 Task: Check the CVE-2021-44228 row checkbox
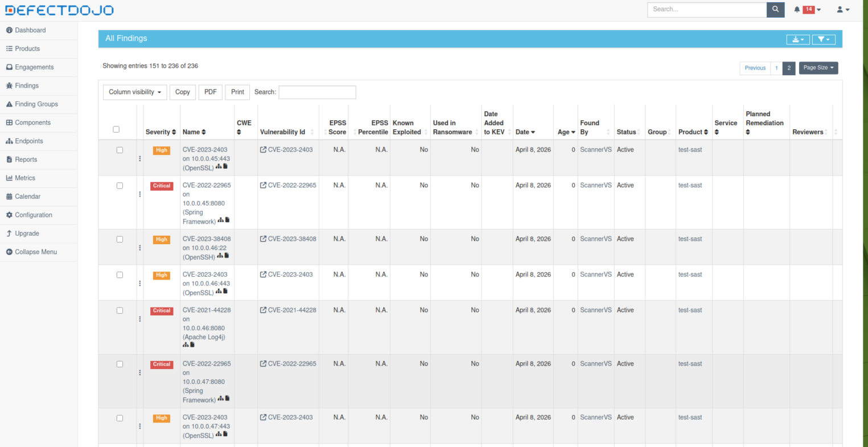tap(120, 310)
